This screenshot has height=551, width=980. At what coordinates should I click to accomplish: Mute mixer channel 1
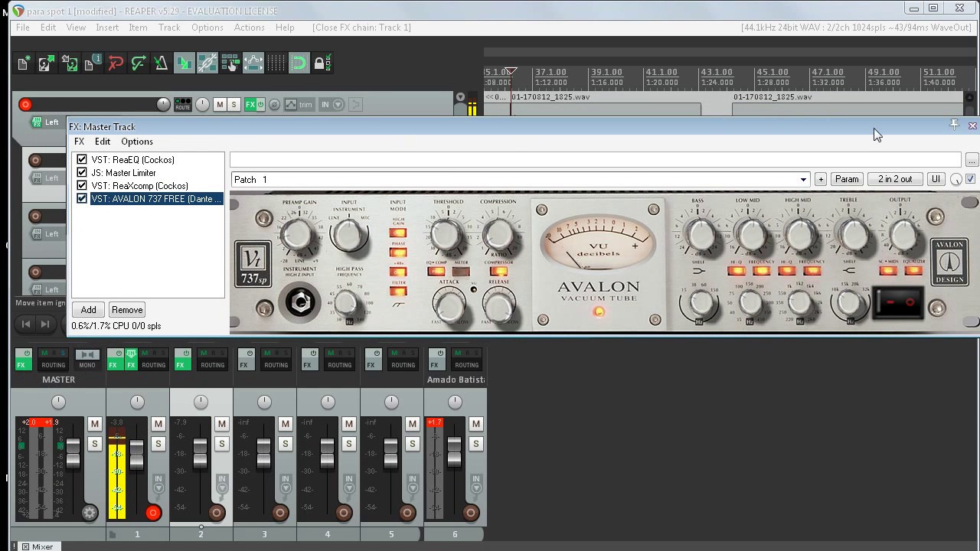pos(158,424)
